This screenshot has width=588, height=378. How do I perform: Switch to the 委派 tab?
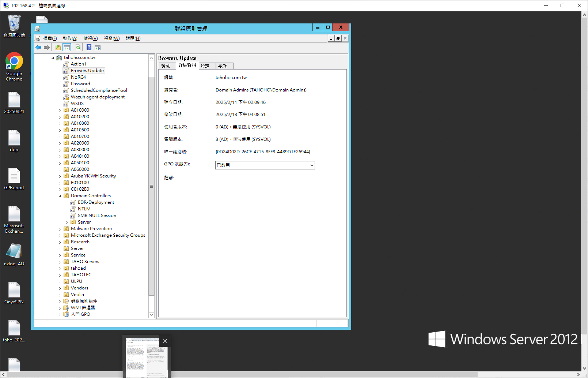pos(222,66)
